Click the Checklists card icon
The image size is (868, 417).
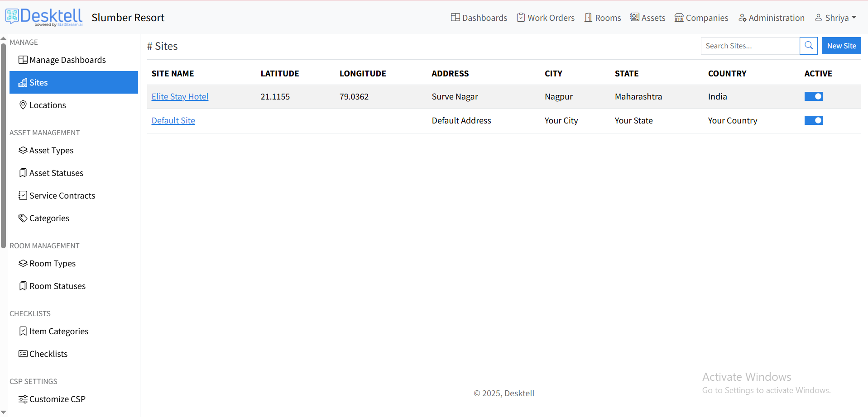click(23, 354)
